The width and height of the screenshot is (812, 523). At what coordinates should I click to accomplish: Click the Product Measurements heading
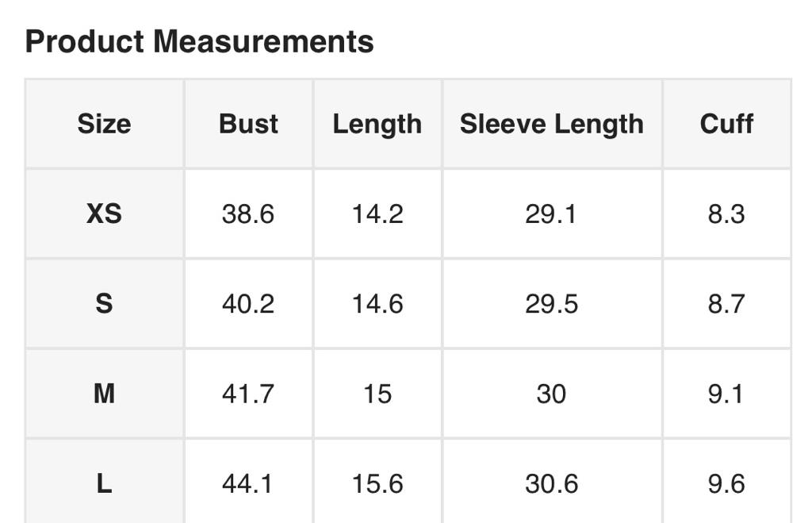click(199, 41)
